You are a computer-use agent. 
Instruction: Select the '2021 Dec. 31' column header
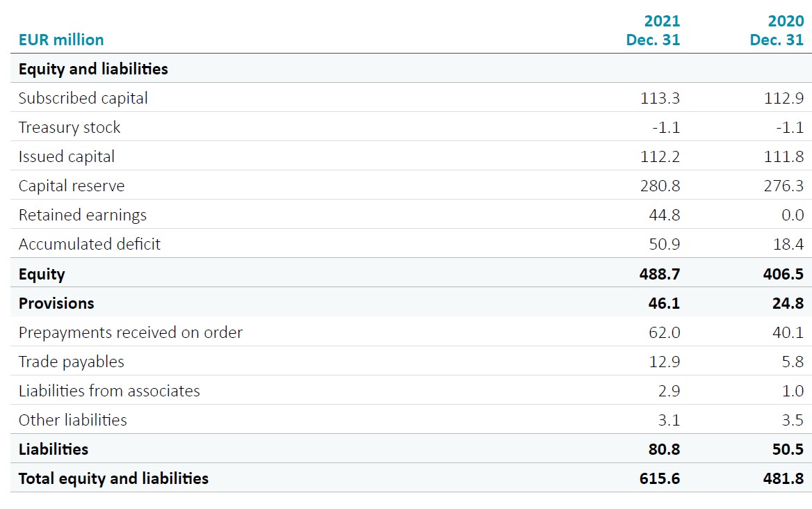653,31
